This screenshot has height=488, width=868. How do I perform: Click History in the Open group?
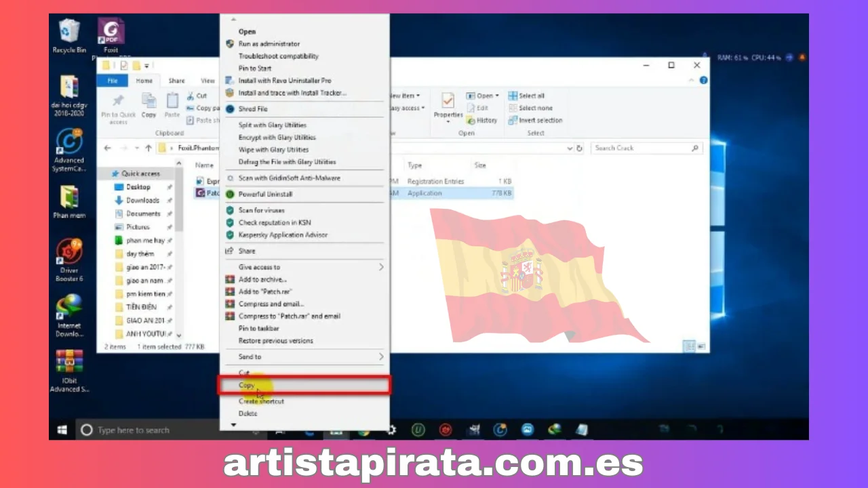(481, 120)
